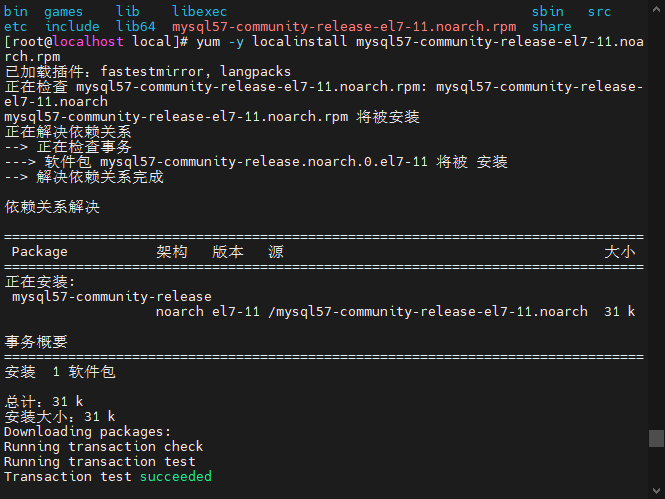665x499 pixels.
Task: Click the 'share' directory name
Action: tap(551, 27)
